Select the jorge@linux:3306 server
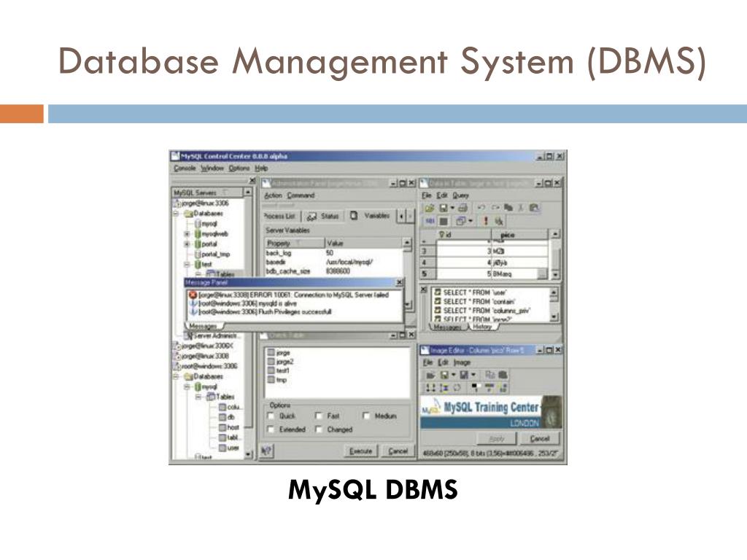Image resolution: width=747 pixels, height=560 pixels. point(201,203)
